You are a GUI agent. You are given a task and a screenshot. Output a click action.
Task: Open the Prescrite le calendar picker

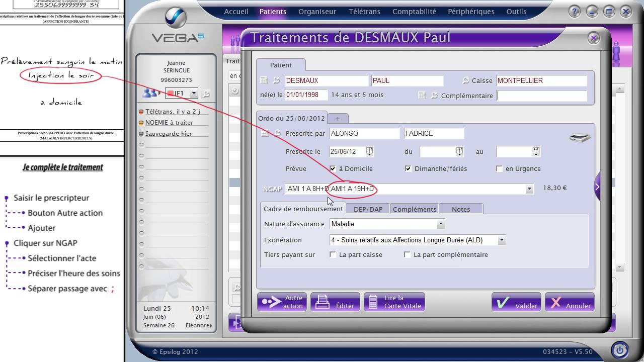(x=370, y=151)
